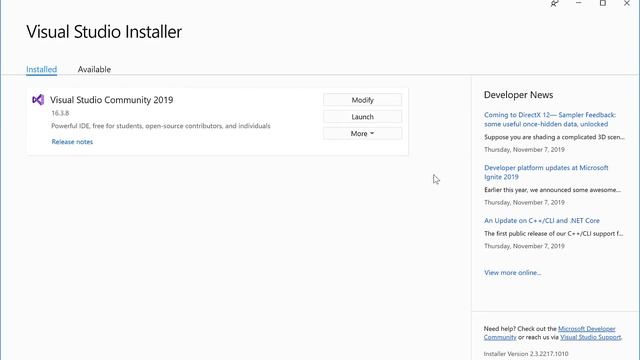Open the DirectX 12 Sampler Feedback article
This screenshot has width=640, height=360.
click(550, 120)
